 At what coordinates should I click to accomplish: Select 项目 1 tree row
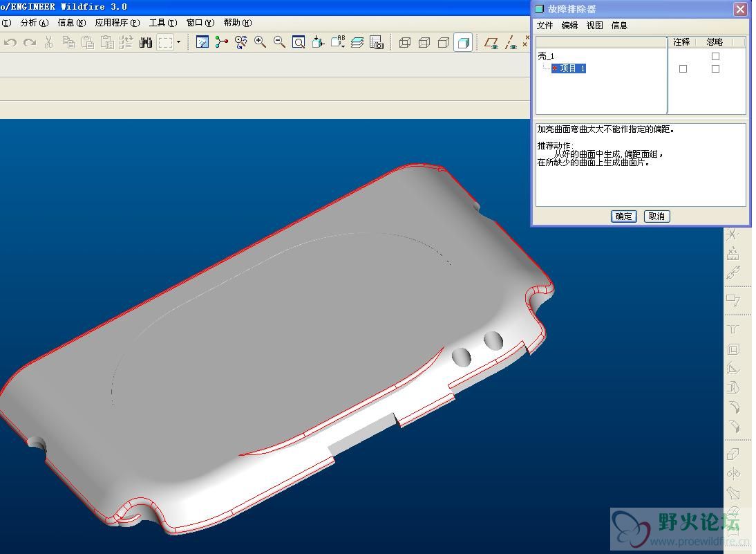coord(569,68)
